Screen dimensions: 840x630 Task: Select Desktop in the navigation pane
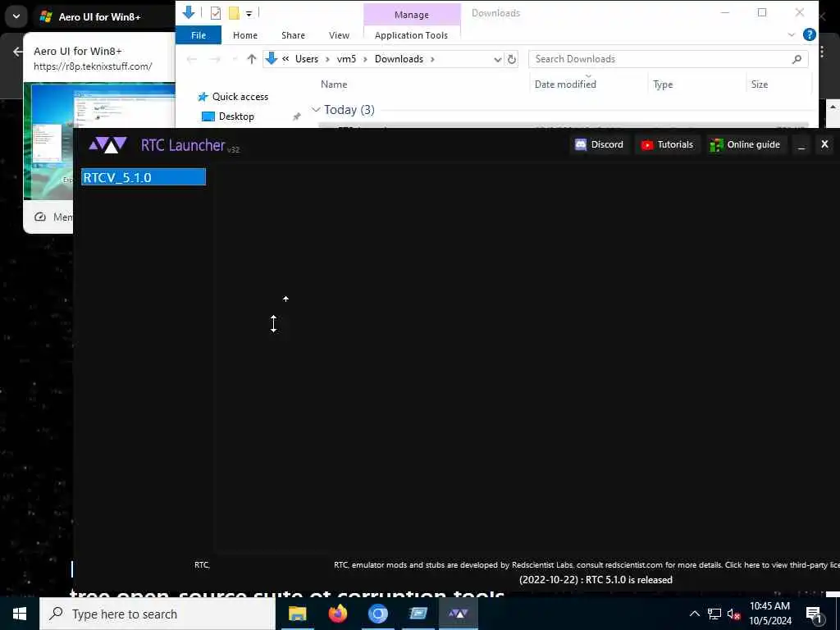(x=228, y=116)
